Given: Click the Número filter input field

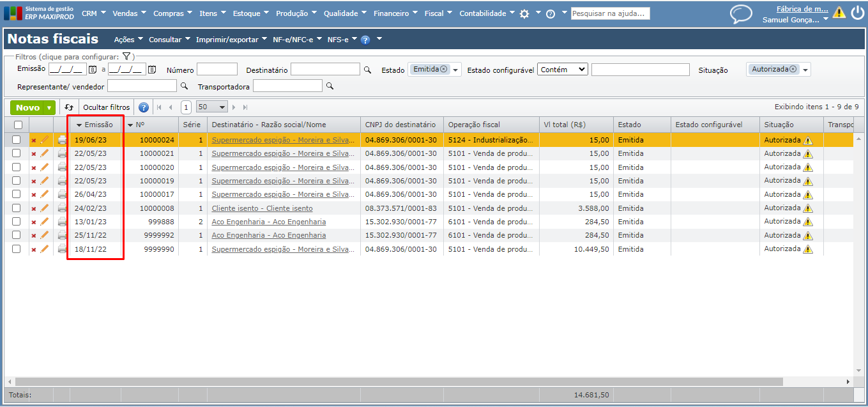Looking at the screenshot, I should [x=217, y=70].
